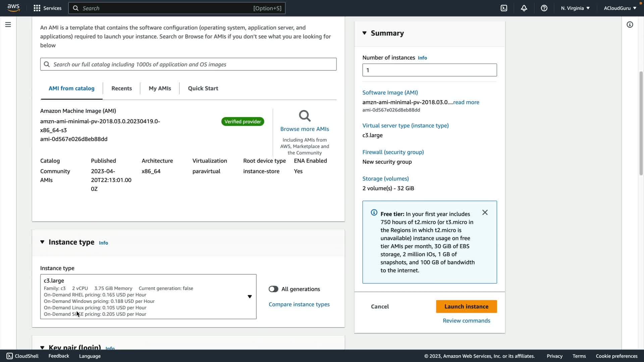Screen dimensions: 644x362
Task: Open the N. Virginia region dropdown
Action: tap(575, 8)
